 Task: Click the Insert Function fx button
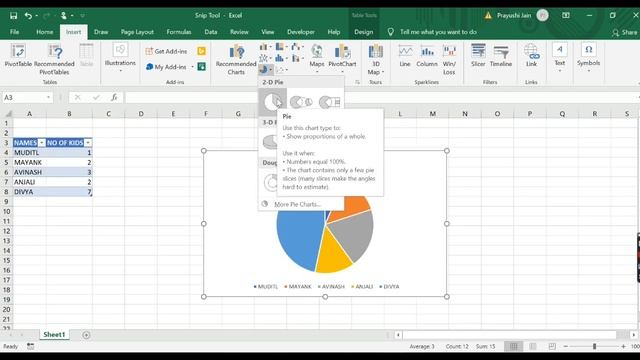click(114, 97)
